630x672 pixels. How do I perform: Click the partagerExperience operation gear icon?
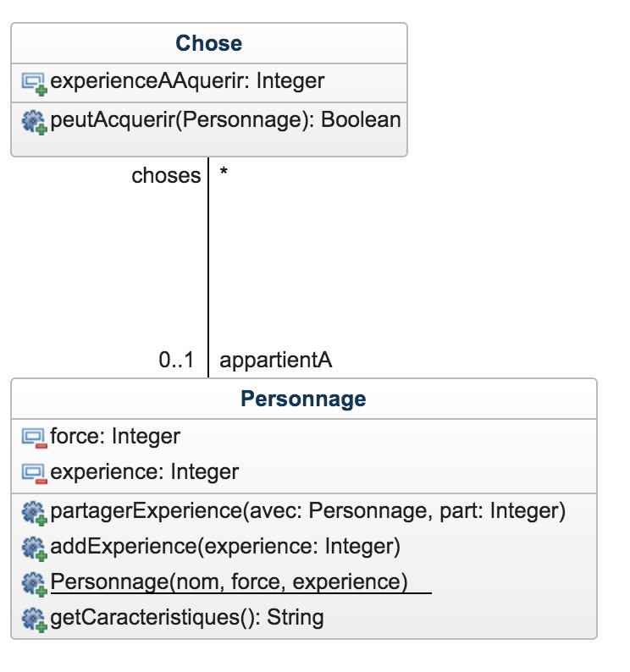click(33, 512)
